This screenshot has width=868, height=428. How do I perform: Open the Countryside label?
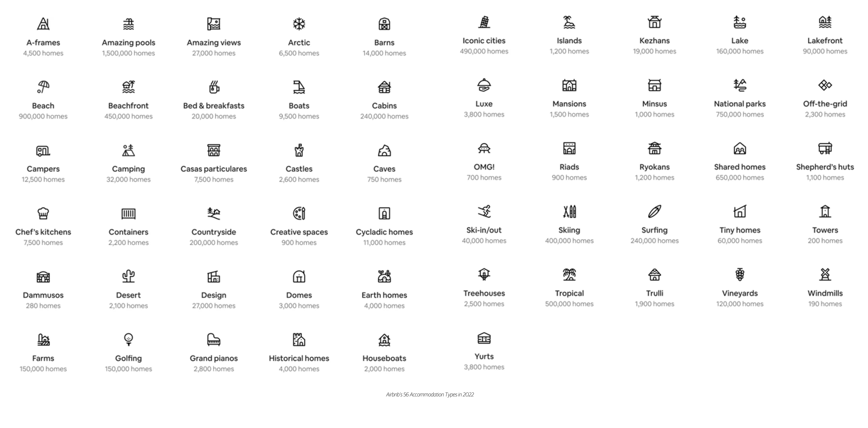tap(214, 232)
